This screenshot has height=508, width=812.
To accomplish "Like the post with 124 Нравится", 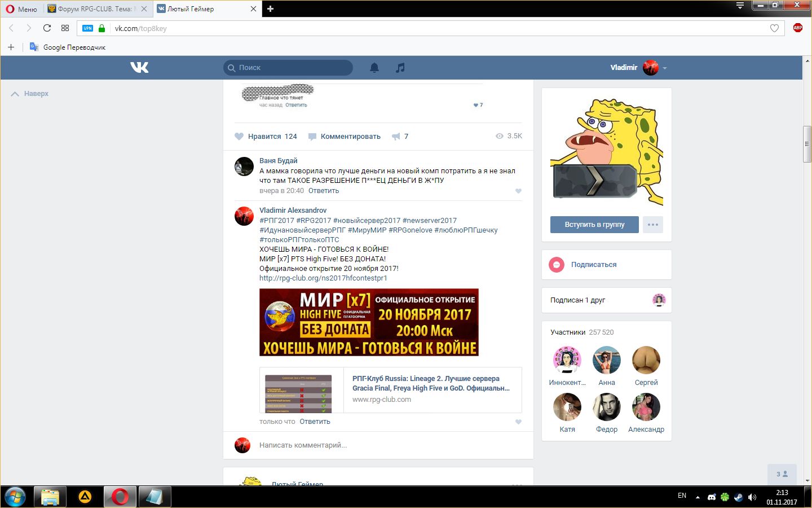I will pyautogui.click(x=266, y=136).
